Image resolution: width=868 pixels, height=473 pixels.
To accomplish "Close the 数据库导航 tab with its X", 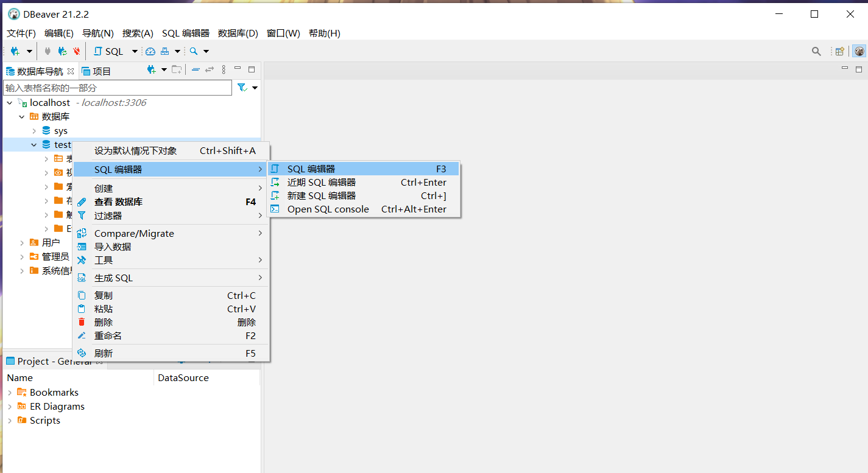I will click(71, 71).
